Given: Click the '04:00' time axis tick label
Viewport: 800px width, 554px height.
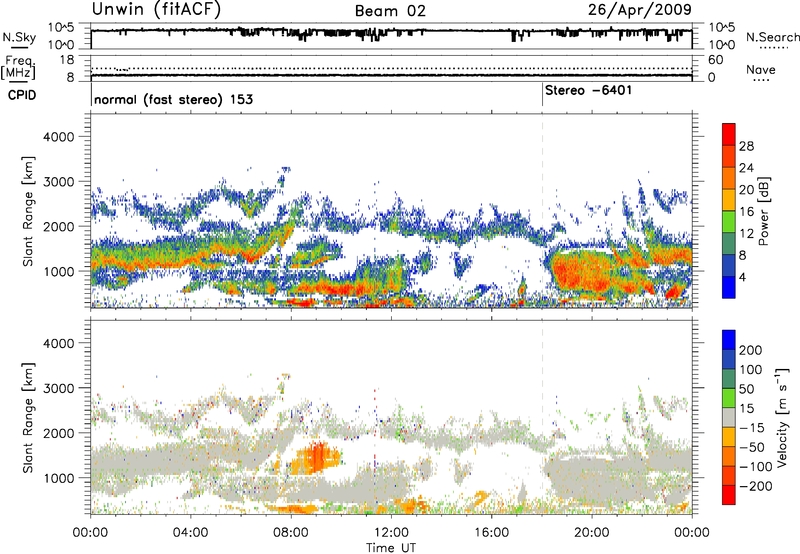Looking at the screenshot, I should pyautogui.click(x=191, y=533).
